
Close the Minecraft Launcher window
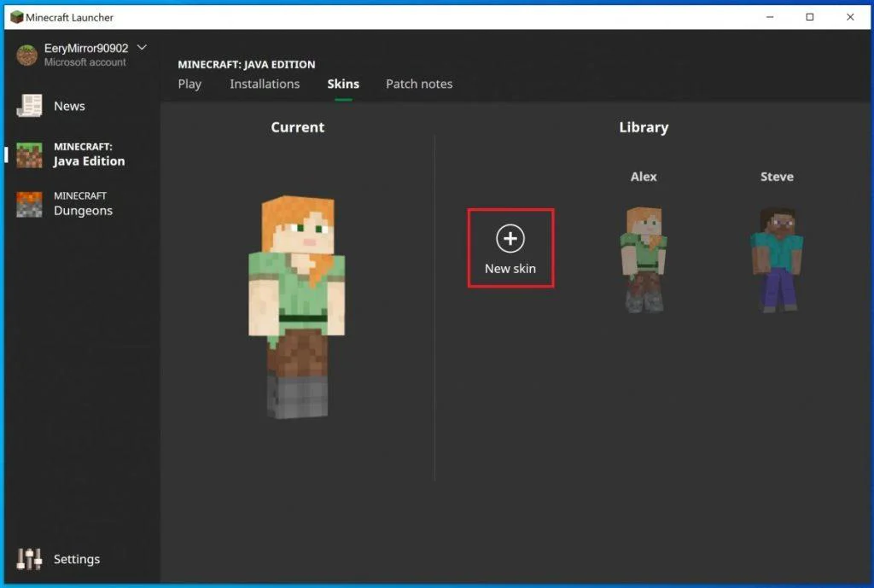click(x=850, y=17)
